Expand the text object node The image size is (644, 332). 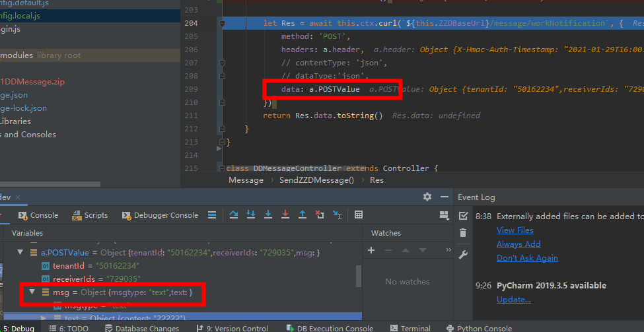click(44, 317)
